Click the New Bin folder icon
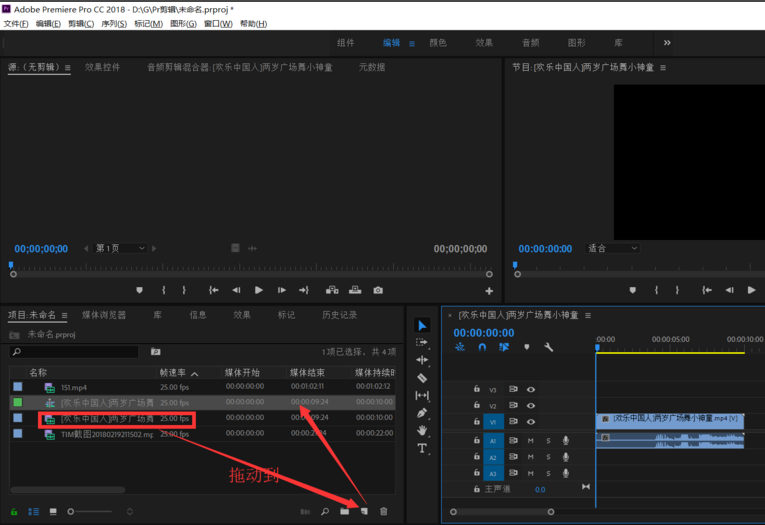Image resolution: width=765 pixels, height=525 pixels. [345, 511]
